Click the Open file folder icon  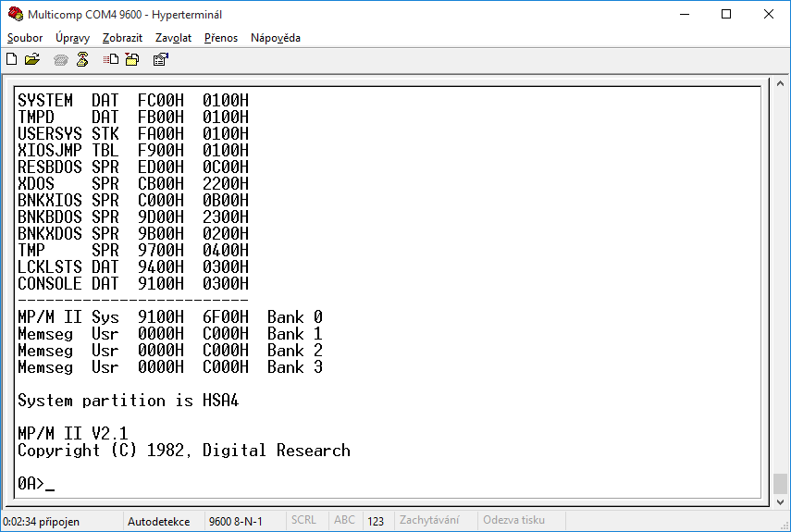tap(32, 59)
